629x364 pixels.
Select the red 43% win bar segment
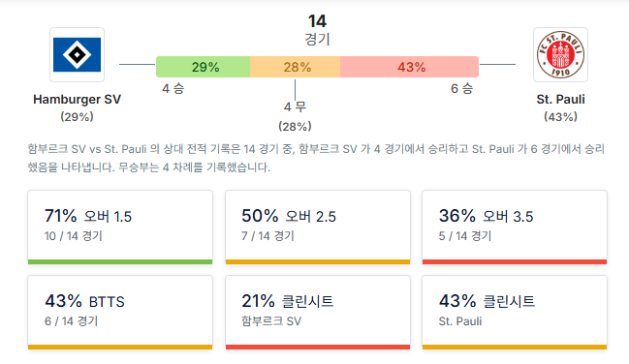click(409, 67)
